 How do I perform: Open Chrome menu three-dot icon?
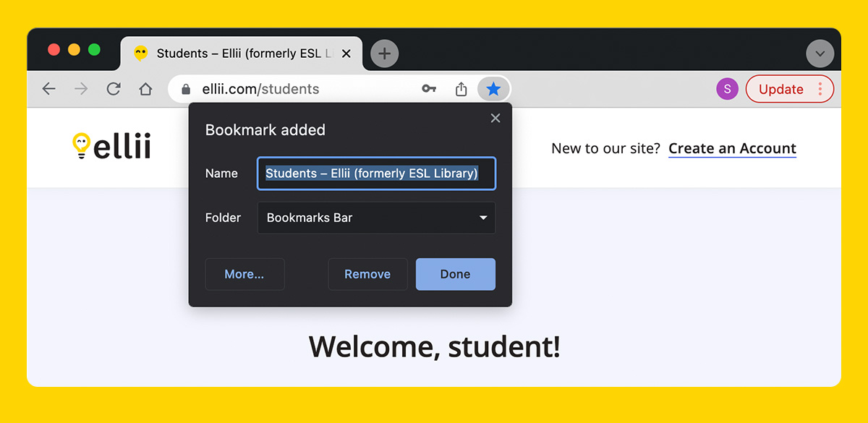click(x=820, y=89)
